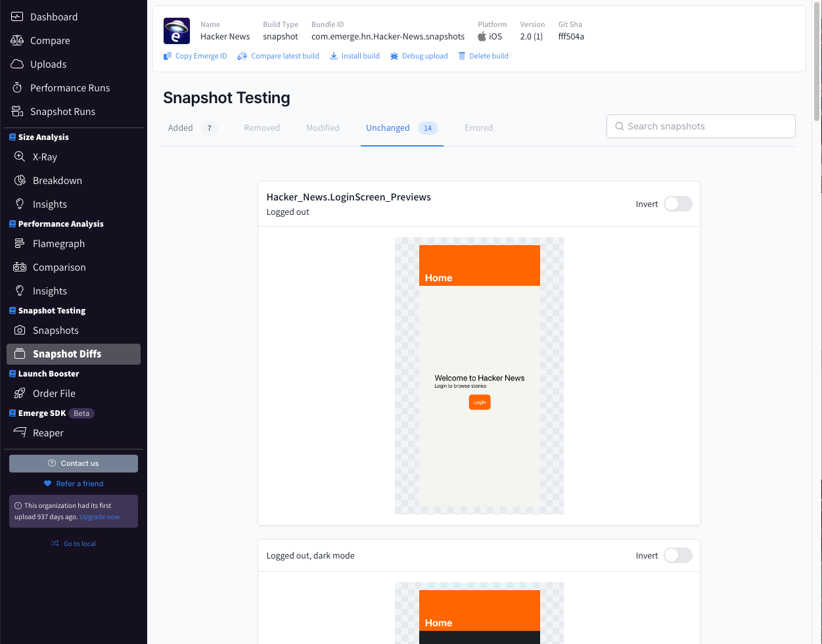The image size is (822, 644).
Task: Focus the Search snapshots field
Action: (x=701, y=126)
